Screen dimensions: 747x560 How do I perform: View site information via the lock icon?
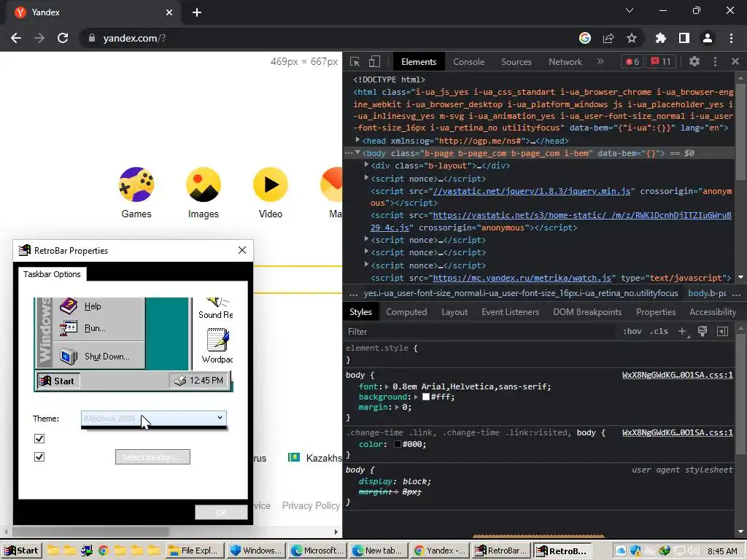pos(91,38)
